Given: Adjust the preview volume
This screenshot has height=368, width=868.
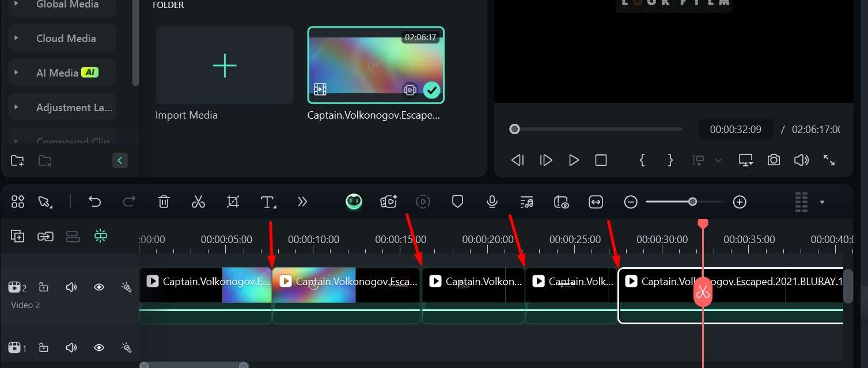Looking at the screenshot, I should (x=801, y=160).
